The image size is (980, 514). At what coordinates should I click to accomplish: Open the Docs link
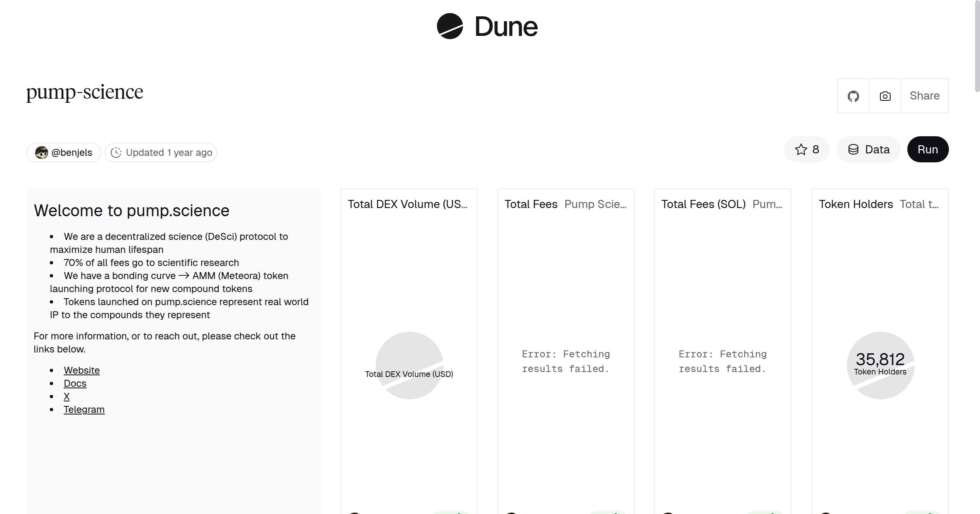pyautogui.click(x=75, y=383)
